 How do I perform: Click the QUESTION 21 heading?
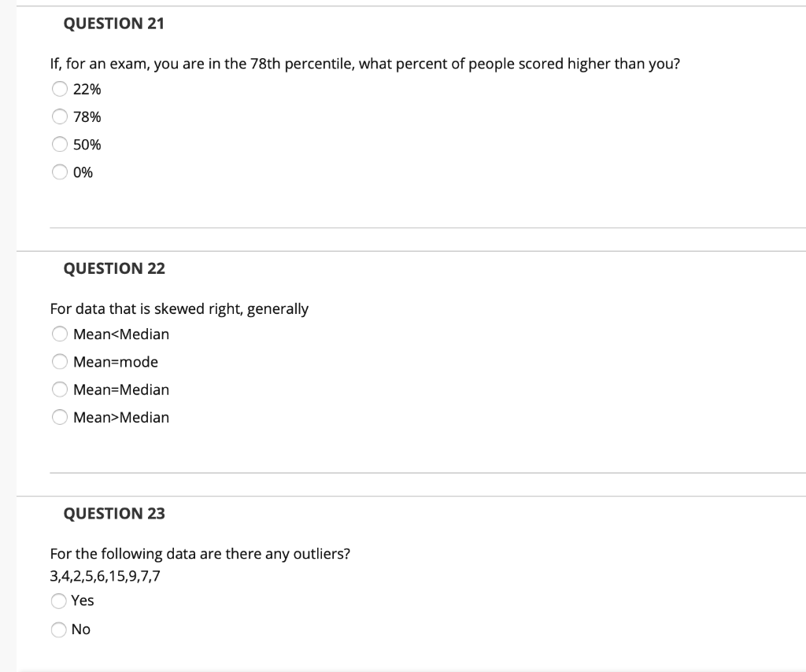pos(115,24)
